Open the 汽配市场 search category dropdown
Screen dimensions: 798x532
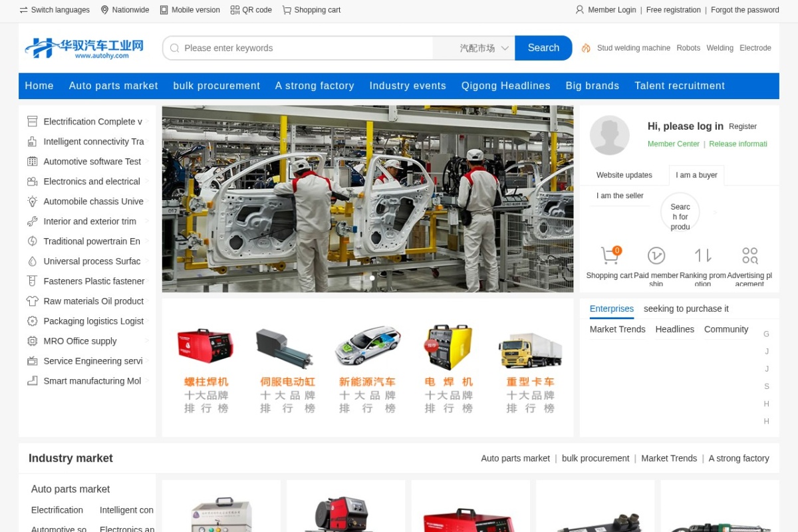click(483, 48)
